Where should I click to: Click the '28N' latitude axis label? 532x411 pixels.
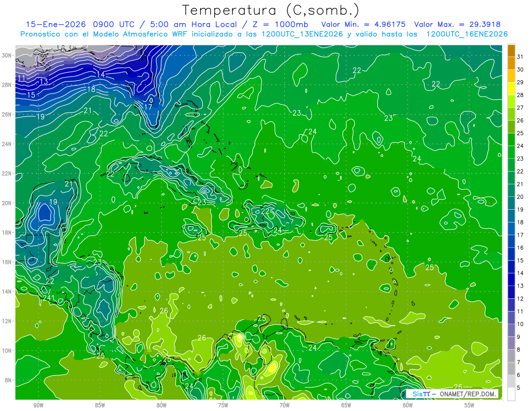click(7, 85)
